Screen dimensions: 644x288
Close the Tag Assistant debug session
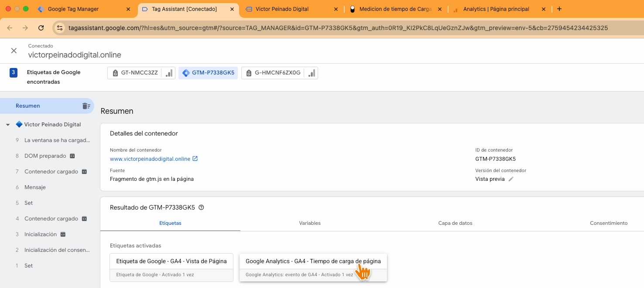coord(14,51)
